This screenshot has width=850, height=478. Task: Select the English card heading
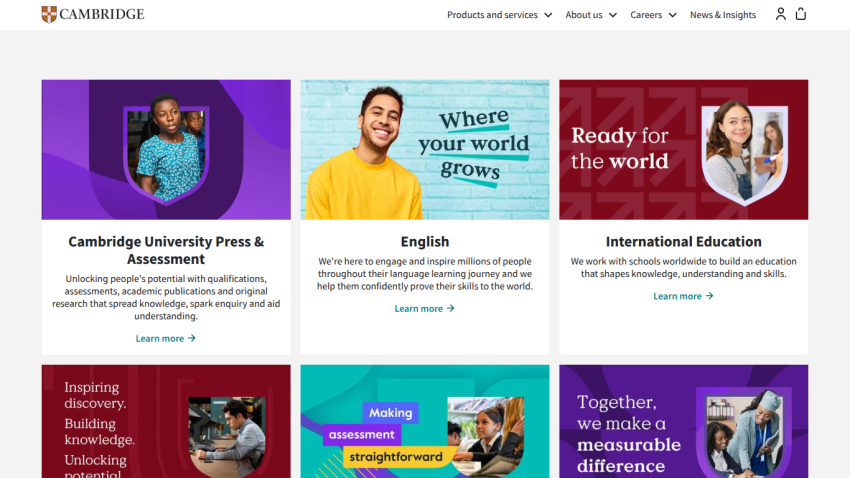click(x=425, y=241)
